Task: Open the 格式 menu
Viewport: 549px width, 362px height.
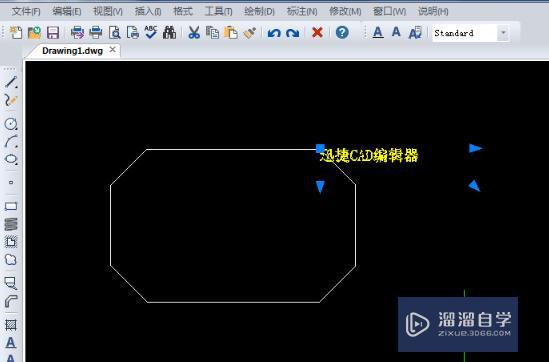Action: pos(183,12)
